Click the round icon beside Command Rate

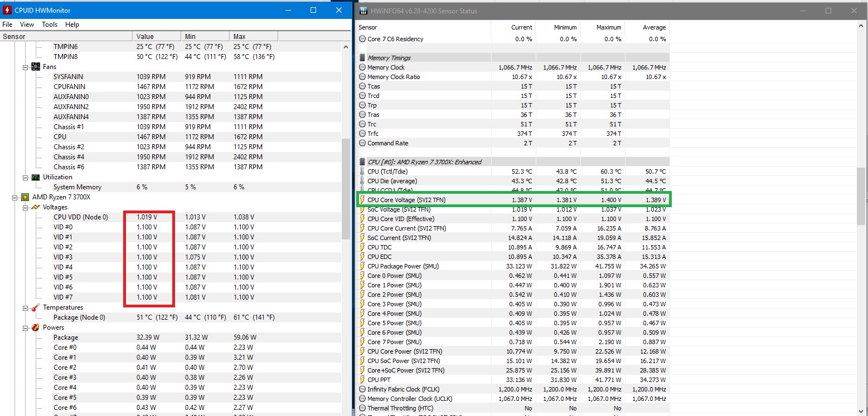(362, 143)
